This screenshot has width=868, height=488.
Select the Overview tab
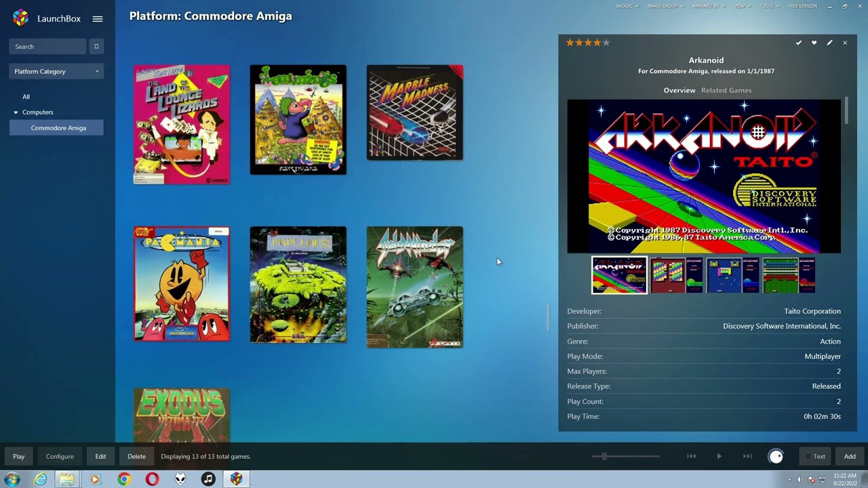(679, 90)
